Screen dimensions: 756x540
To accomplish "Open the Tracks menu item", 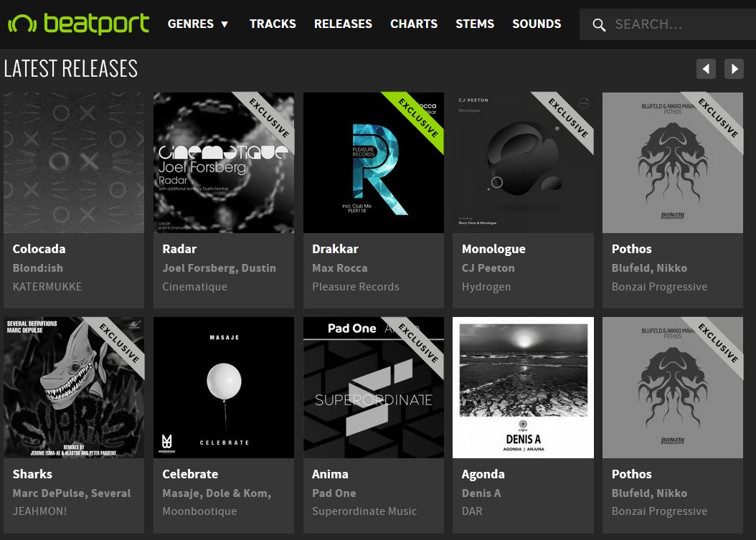I will point(273,24).
